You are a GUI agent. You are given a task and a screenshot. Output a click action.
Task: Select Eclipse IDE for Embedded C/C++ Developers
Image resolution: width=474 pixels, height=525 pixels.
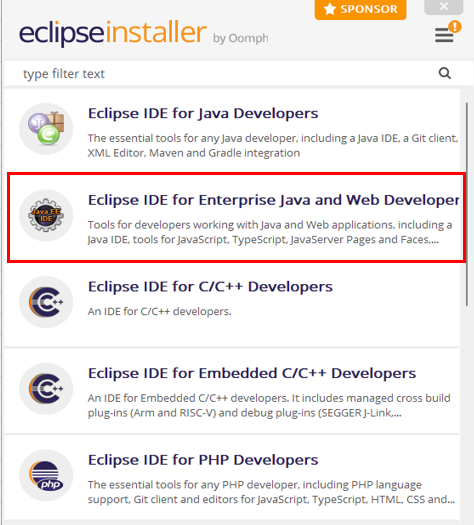[x=252, y=373]
